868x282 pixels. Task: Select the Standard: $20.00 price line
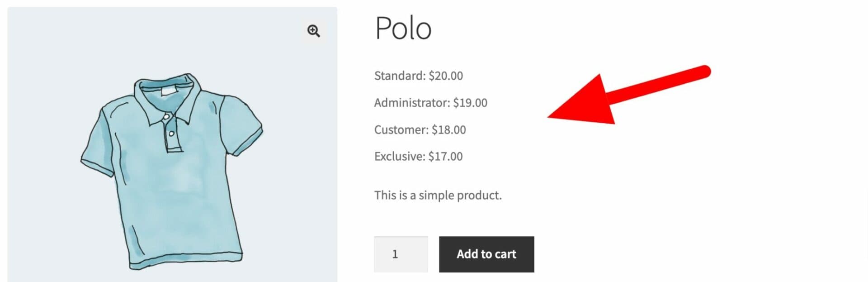click(419, 76)
